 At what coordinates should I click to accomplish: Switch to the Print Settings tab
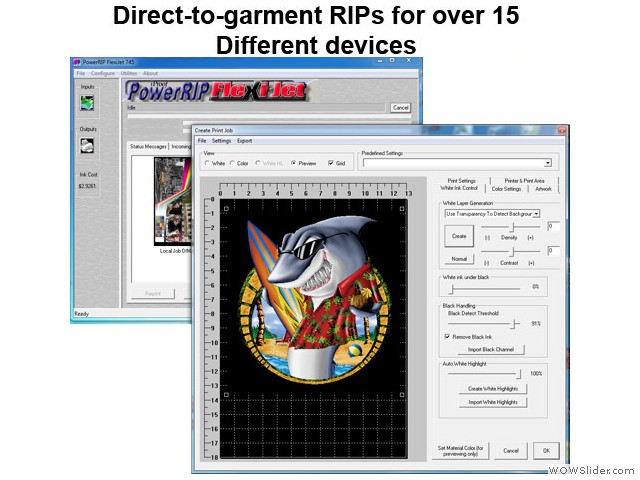point(461,180)
